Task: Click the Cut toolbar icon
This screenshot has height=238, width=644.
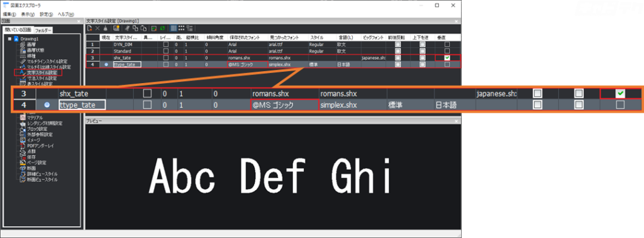Action: pyautogui.click(x=127, y=28)
